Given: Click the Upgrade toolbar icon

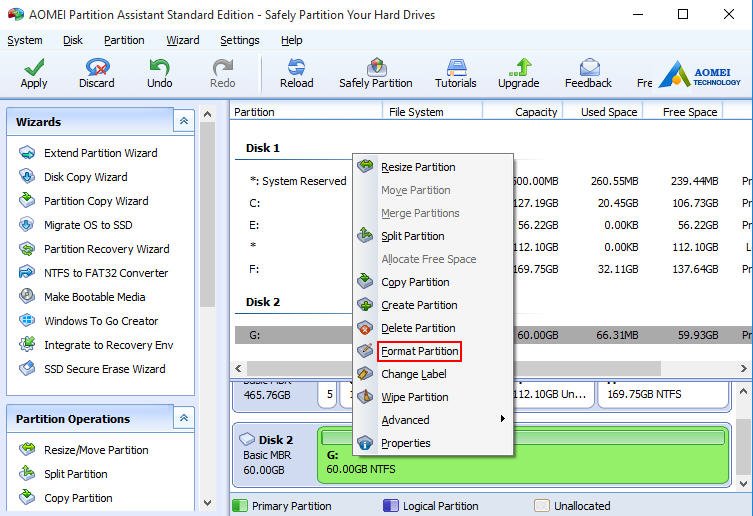Looking at the screenshot, I should click(519, 67).
